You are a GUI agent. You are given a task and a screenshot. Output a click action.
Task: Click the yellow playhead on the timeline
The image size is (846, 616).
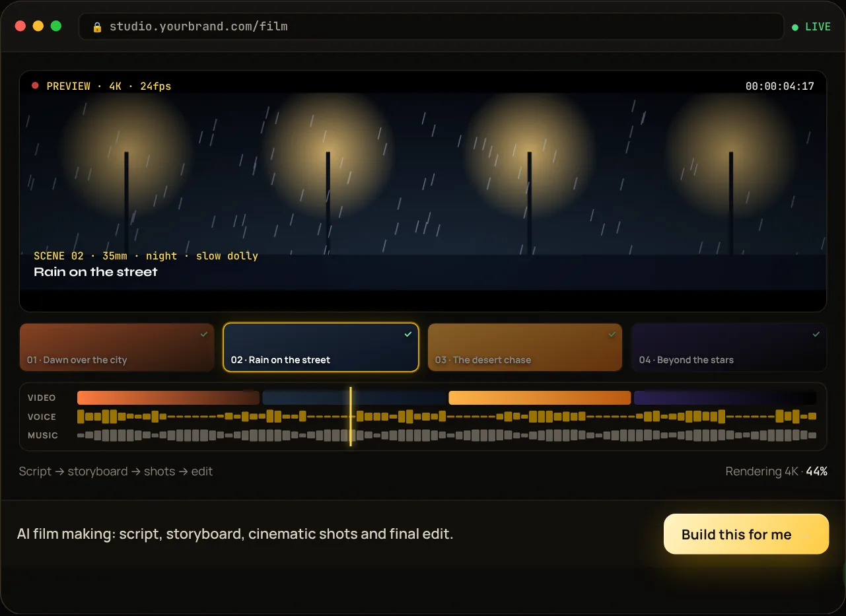(x=351, y=417)
